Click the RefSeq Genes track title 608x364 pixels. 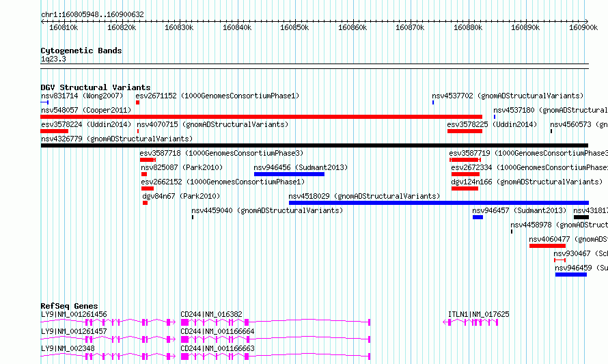pos(69,306)
